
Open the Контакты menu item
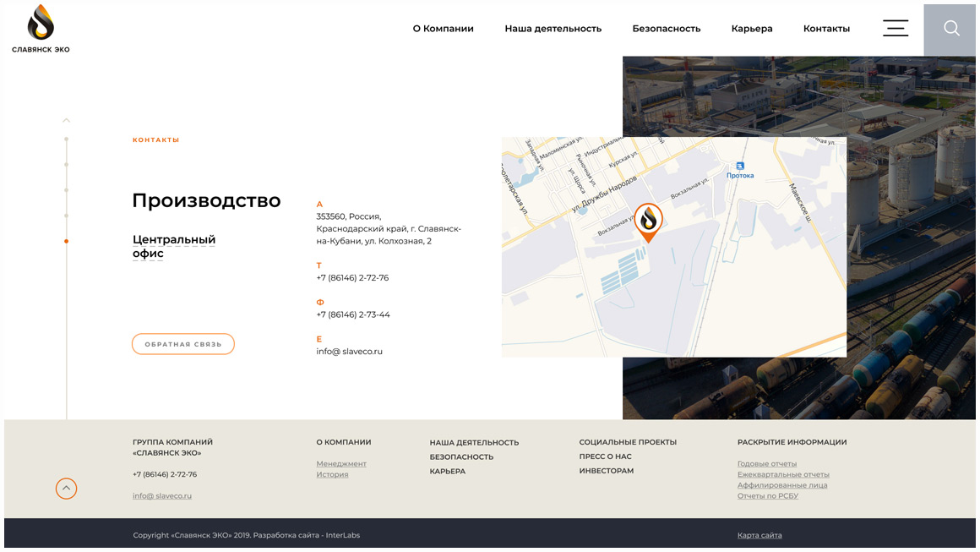click(826, 29)
